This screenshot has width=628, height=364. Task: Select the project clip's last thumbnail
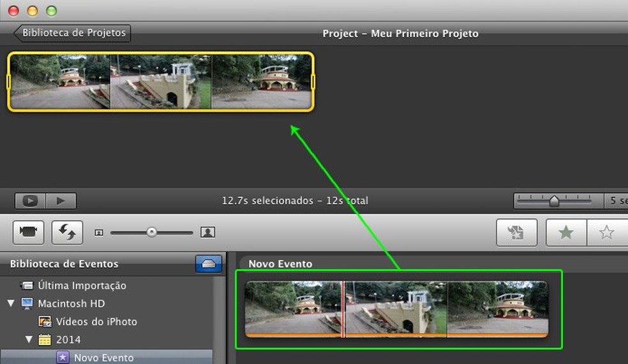pos(262,82)
